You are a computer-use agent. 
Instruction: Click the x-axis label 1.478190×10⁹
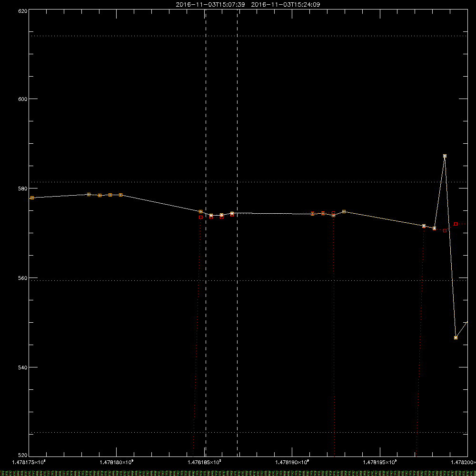point(292,462)
